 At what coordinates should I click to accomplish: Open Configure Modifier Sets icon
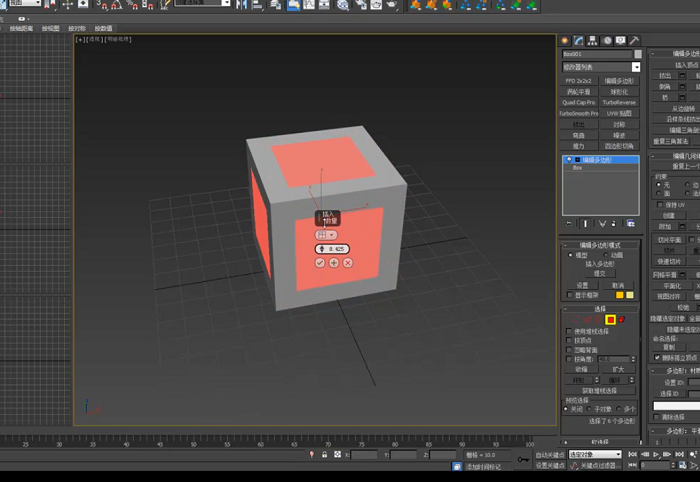[x=631, y=224]
